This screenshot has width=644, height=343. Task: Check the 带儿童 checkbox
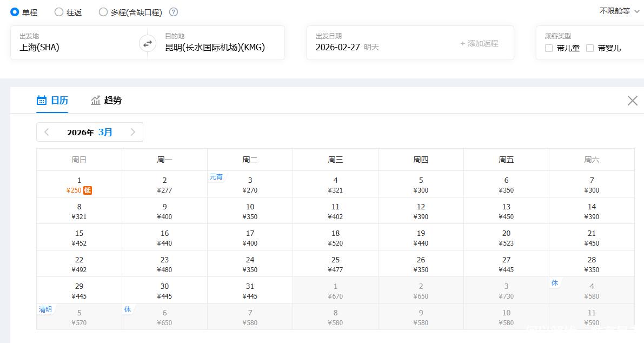point(549,48)
